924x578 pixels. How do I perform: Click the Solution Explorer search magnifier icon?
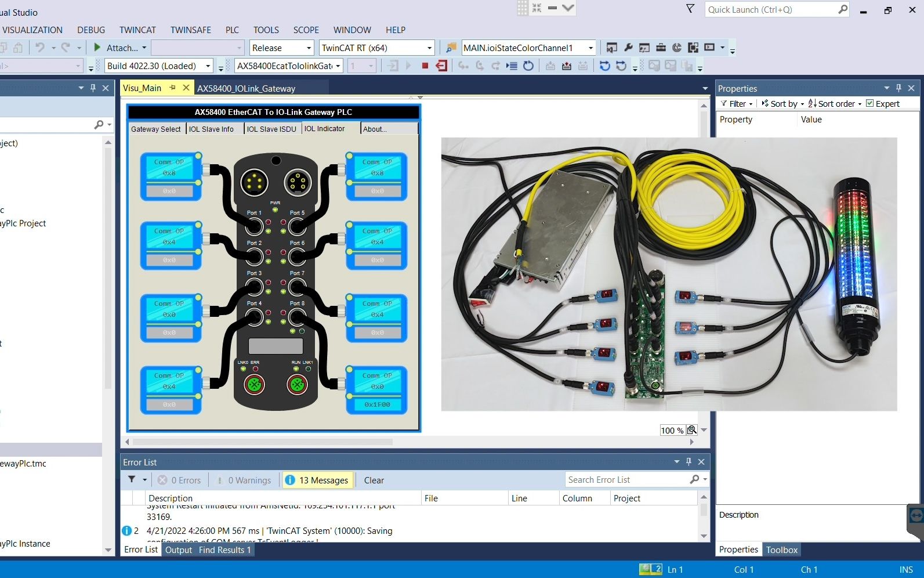99,124
